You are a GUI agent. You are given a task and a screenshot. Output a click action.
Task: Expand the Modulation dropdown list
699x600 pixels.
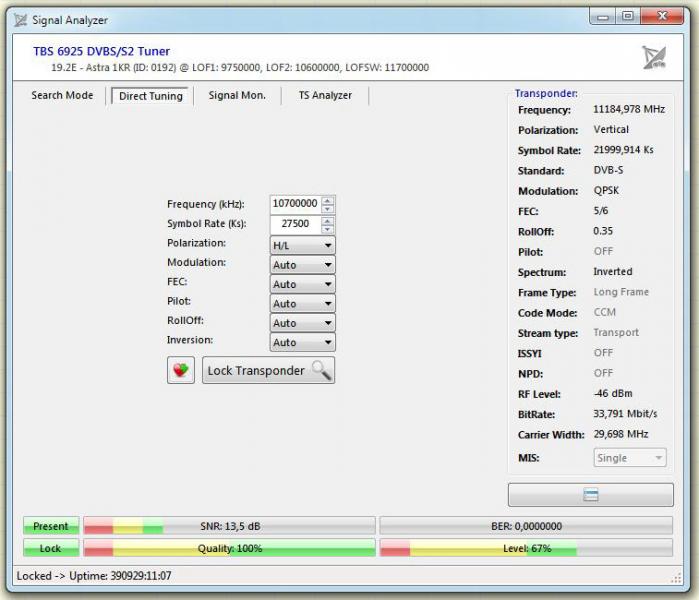[x=302, y=265]
